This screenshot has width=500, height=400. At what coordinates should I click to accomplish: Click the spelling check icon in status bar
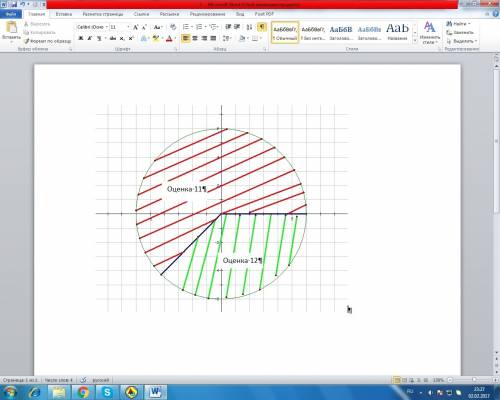[x=83, y=380]
